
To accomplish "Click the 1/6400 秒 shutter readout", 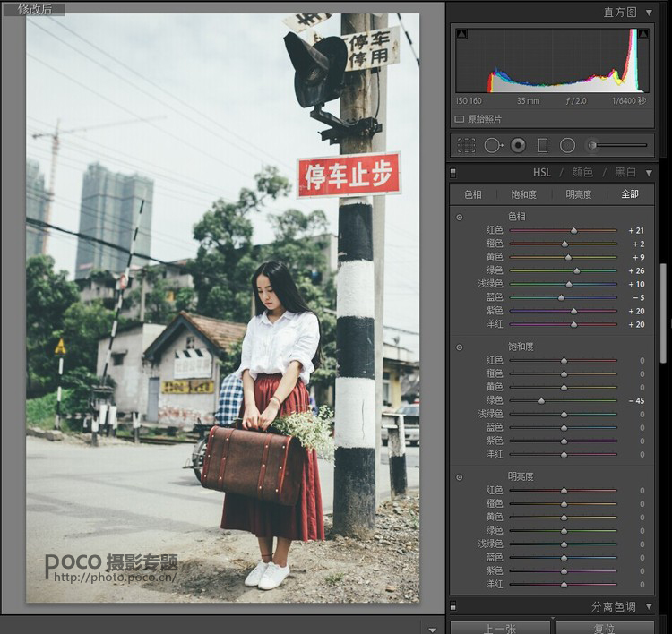I will tap(629, 101).
